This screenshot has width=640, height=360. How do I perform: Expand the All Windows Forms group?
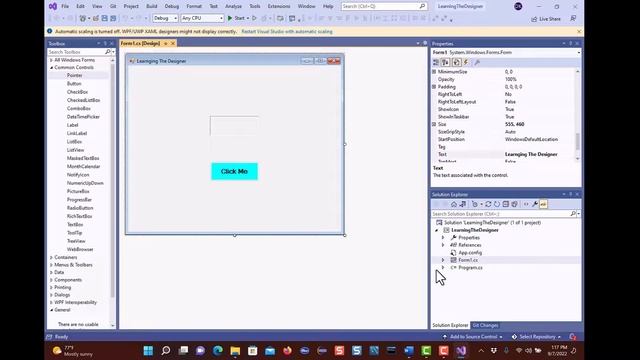(51, 60)
